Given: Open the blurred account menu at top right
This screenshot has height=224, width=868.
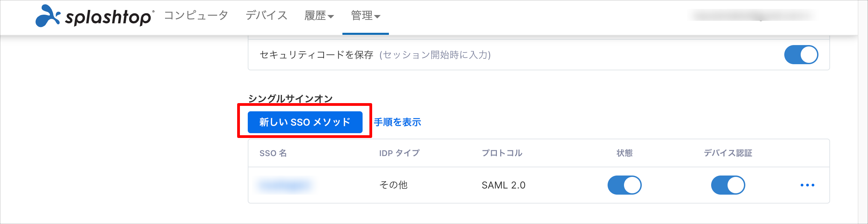Looking at the screenshot, I should pyautogui.click(x=752, y=16).
